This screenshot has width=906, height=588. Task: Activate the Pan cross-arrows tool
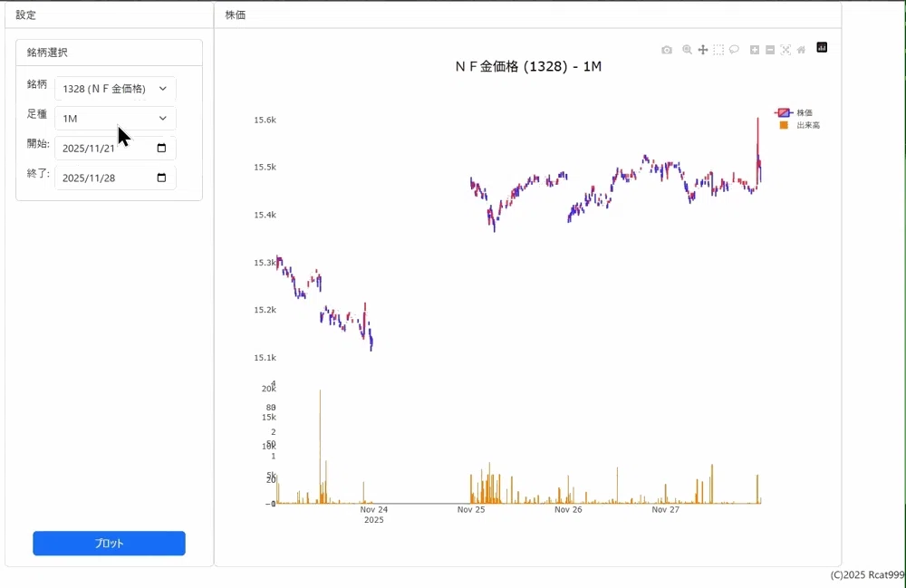pos(703,50)
